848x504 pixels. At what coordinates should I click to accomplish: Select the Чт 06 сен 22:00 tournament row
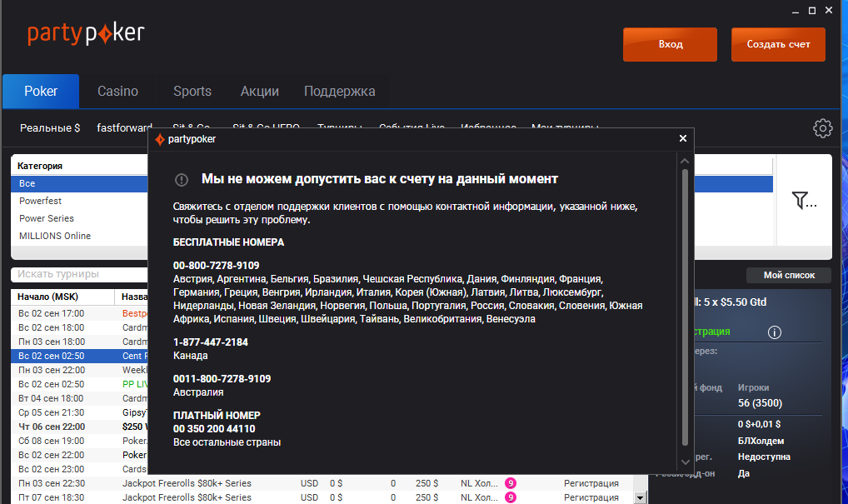tap(79, 427)
